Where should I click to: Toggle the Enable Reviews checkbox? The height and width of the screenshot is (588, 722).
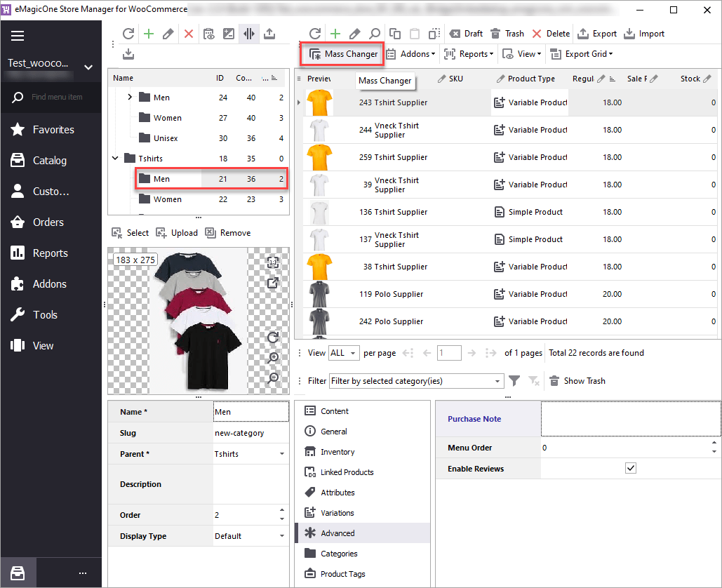coord(630,469)
